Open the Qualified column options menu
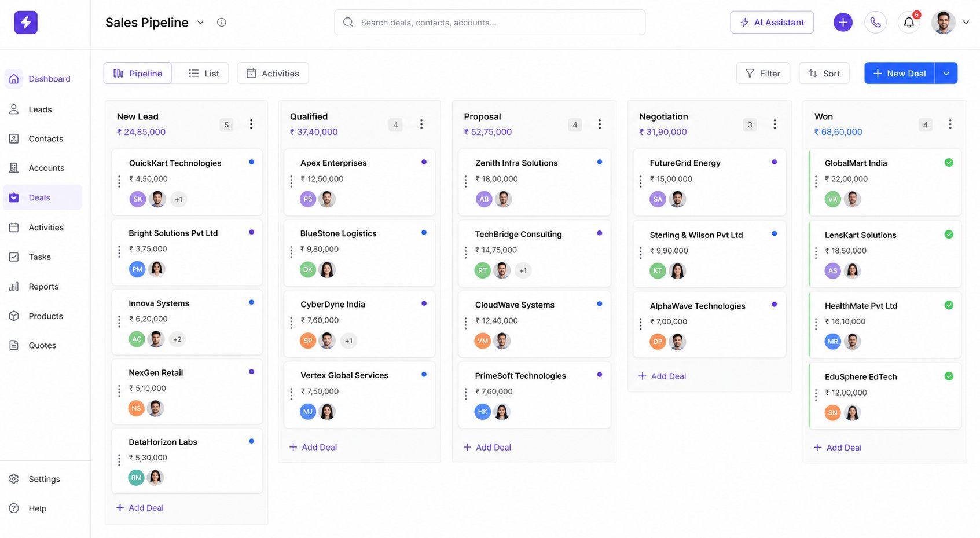Image resolution: width=980 pixels, height=538 pixels. pyautogui.click(x=421, y=124)
